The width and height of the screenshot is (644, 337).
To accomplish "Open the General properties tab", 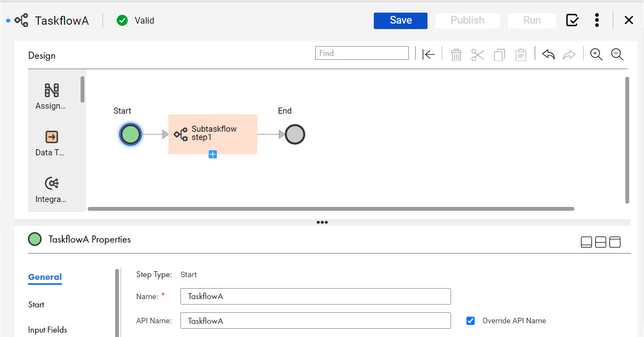I will 45,277.
